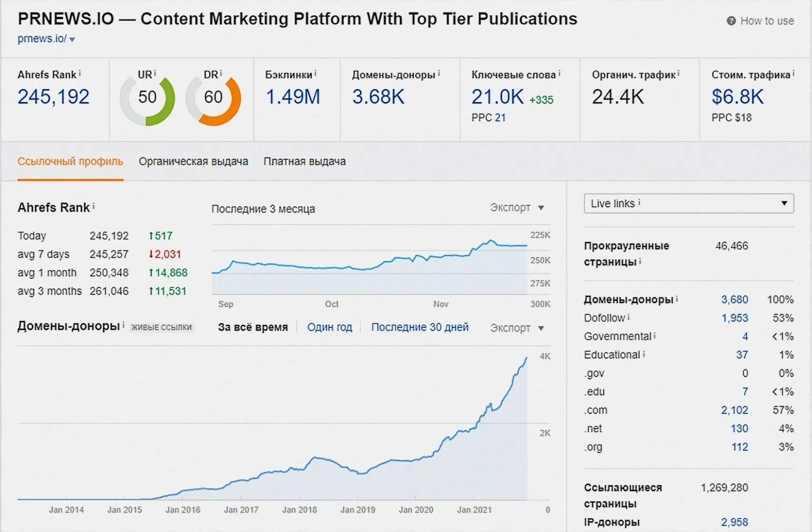Click info icon next to Органич. трафик
The image size is (812, 532).
(679, 74)
